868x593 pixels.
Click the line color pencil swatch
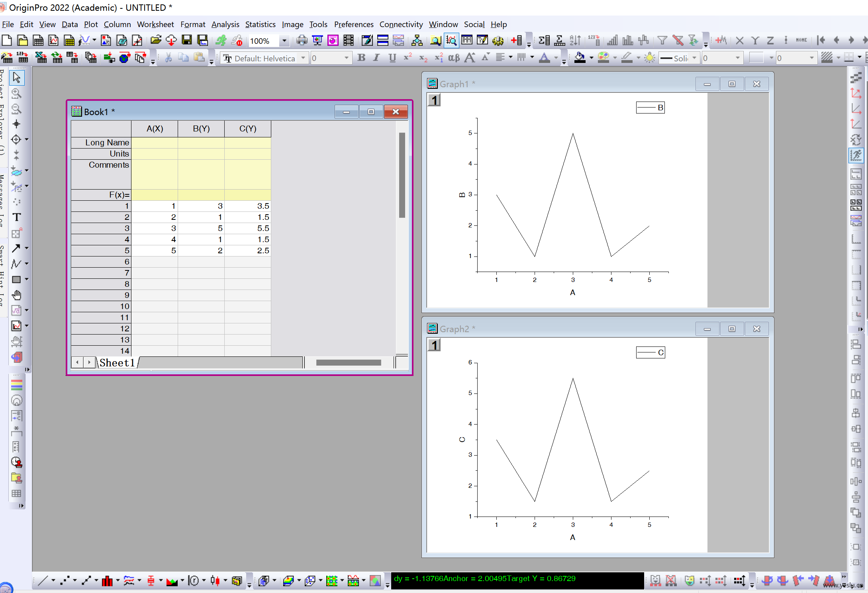627,58
